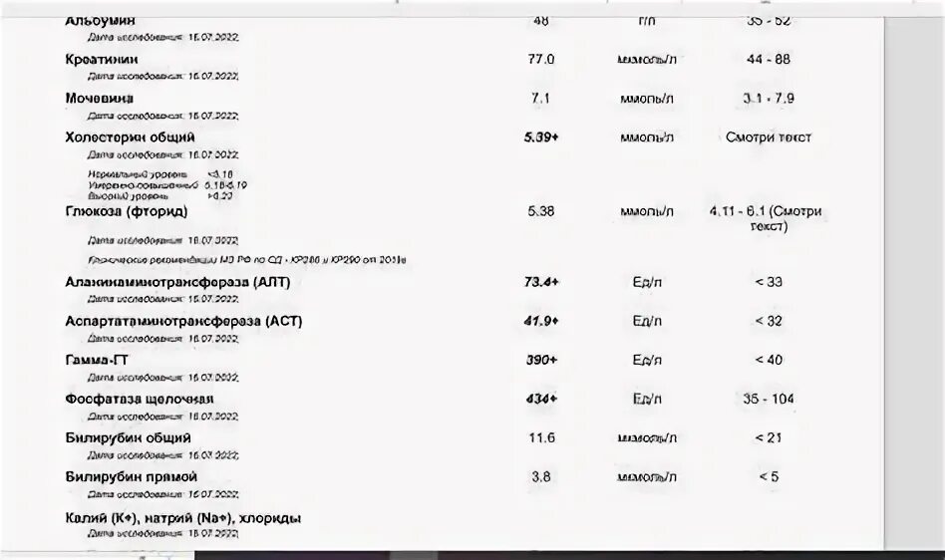Select creatinine reference range 44 - 88
Image resolution: width=945 pixels, height=560 pixels.
coord(768,59)
